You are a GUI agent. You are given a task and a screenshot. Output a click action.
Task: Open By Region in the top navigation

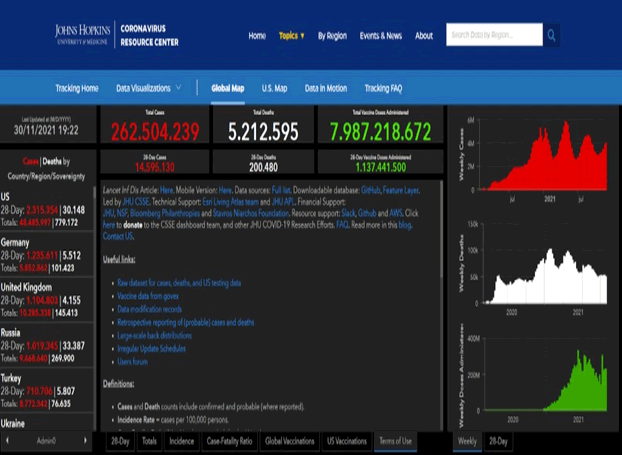(x=332, y=36)
